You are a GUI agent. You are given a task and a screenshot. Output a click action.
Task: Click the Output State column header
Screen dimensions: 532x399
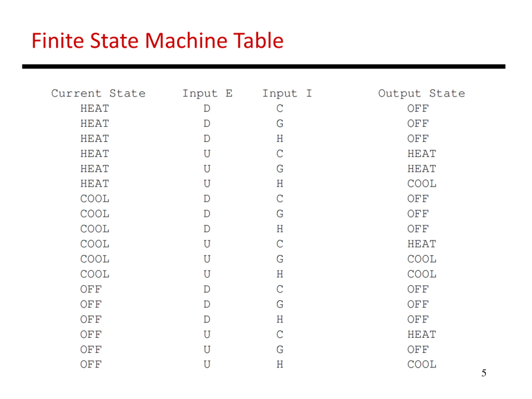coord(422,94)
